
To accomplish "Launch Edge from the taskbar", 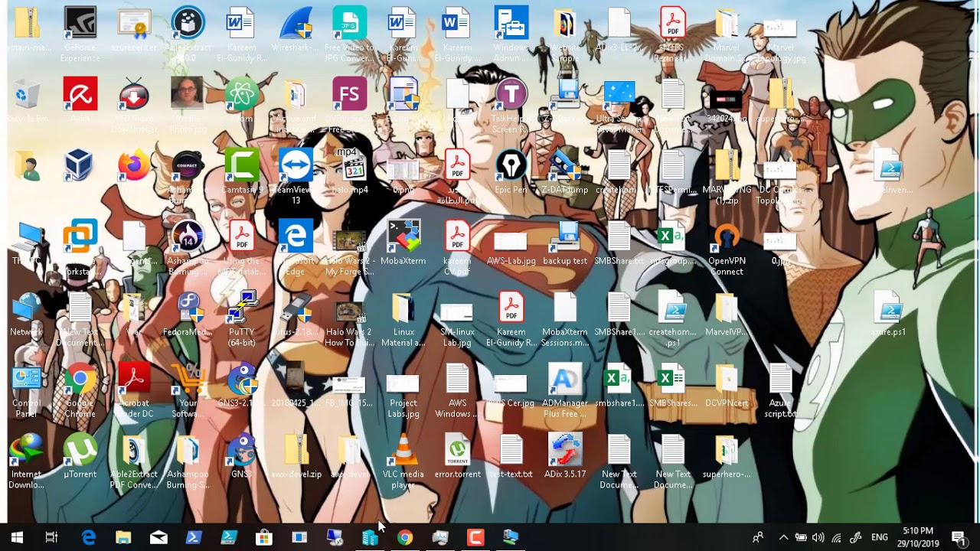I will tap(88, 537).
